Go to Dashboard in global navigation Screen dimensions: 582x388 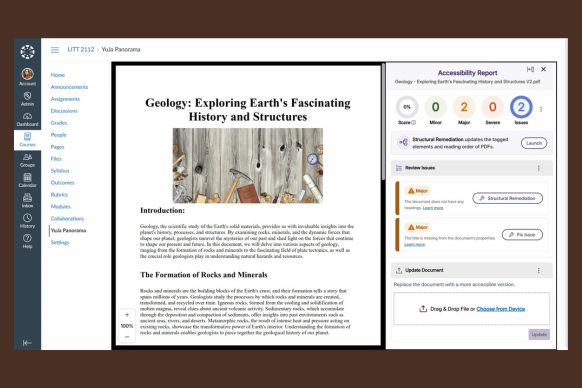(x=27, y=119)
